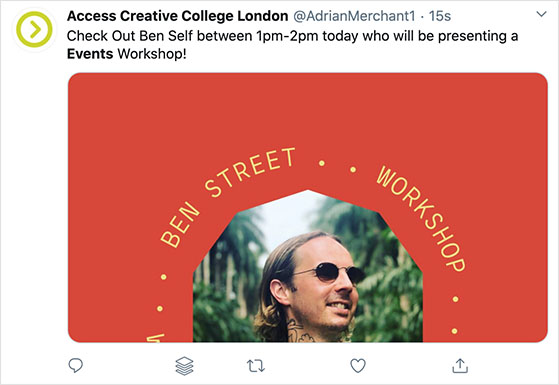Screen dimensions: 559x385
Task: Open the Access Creative College profile avatar
Action: (34, 29)
